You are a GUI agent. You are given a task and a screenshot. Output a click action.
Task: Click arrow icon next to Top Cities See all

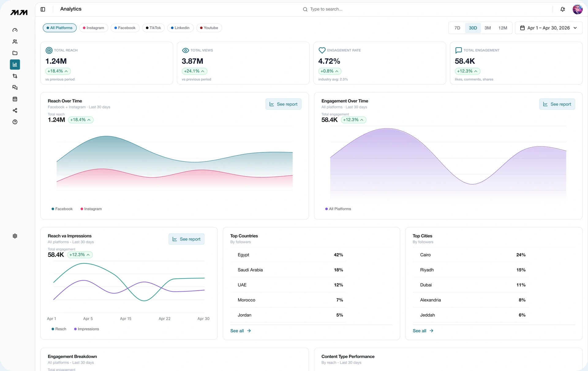point(431,331)
